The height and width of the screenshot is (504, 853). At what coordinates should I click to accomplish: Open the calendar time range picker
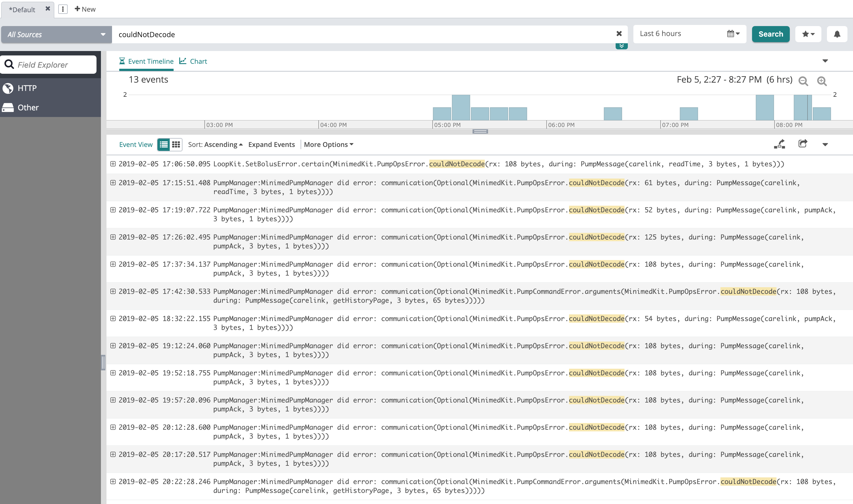coord(733,34)
